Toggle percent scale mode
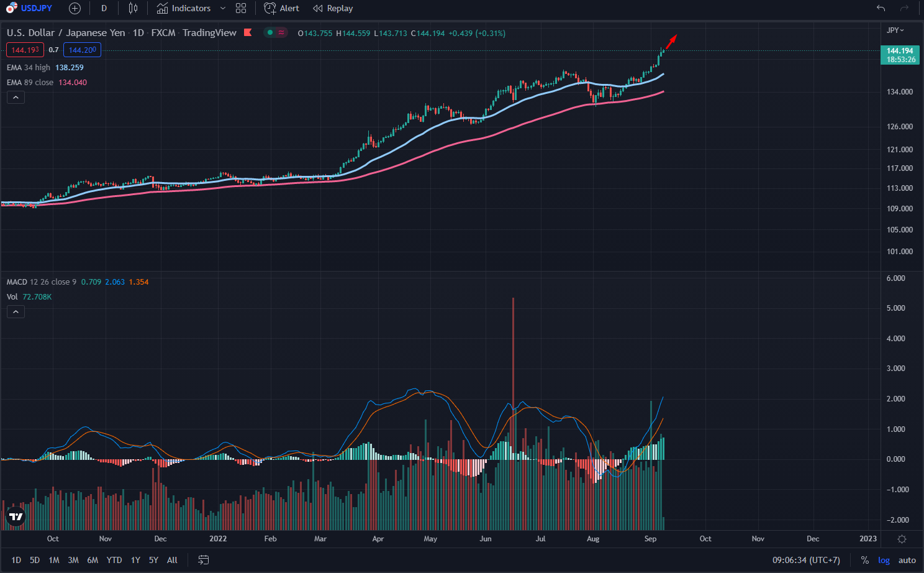The width and height of the screenshot is (924, 573). coord(864,560)
